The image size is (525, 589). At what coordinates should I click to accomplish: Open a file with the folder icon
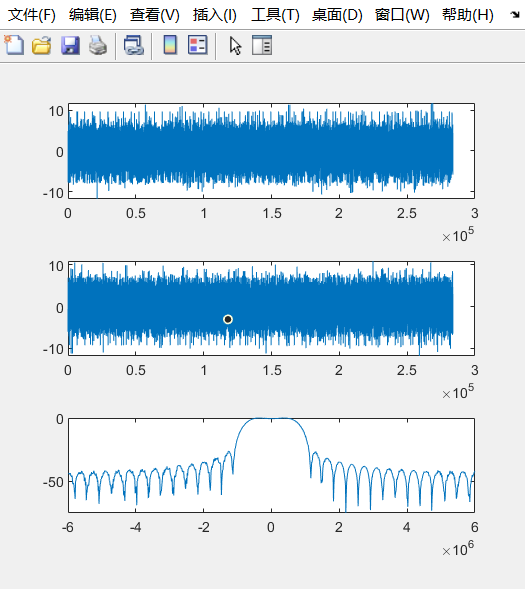[41, 45]
